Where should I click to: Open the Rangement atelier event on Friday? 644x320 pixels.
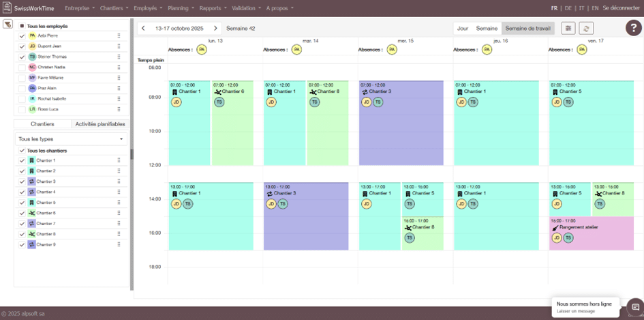590,227
